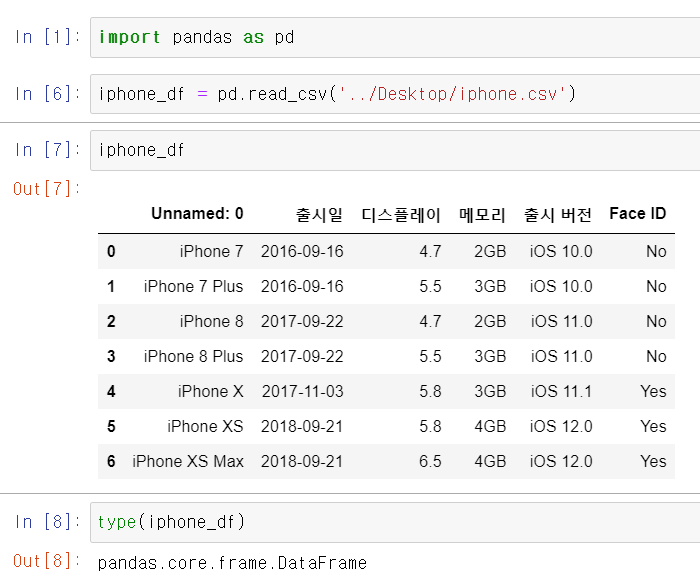Click the 'iPhone 7 Plus' cell
The image size is (700, 580).
193,286
